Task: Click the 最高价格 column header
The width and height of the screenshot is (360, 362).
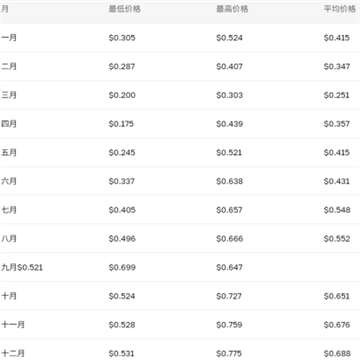Action: [232, 9]
